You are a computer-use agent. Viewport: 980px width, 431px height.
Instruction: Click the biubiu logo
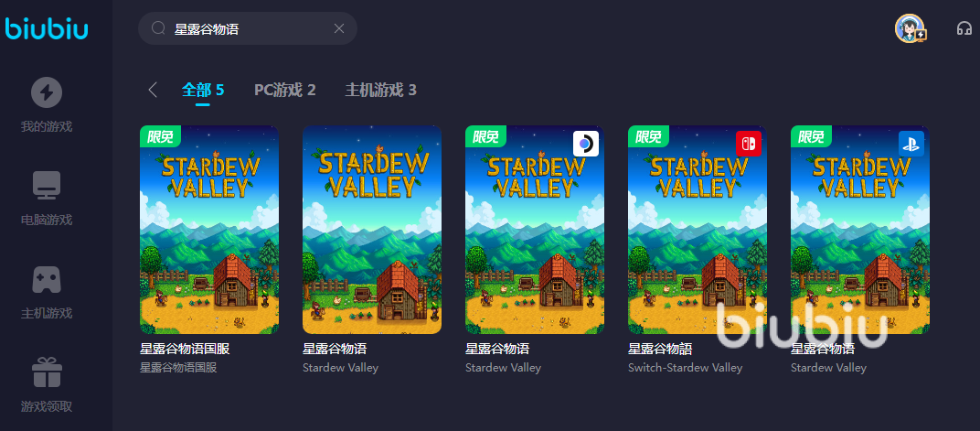(x=47, y=28)
